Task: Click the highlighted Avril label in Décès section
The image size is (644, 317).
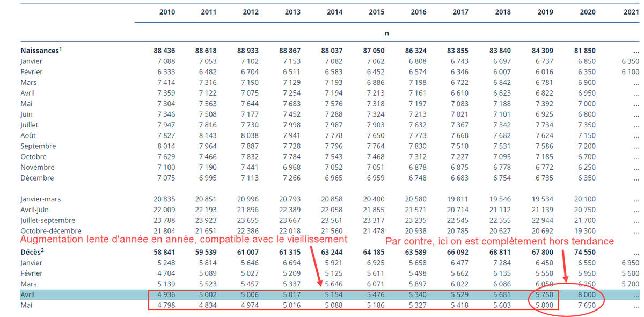Action: (x=27, y=294)
